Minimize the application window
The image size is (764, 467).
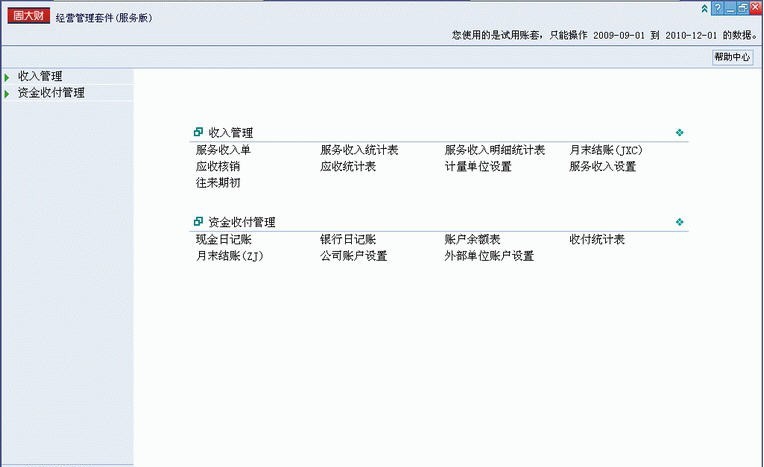coord(730,8)
